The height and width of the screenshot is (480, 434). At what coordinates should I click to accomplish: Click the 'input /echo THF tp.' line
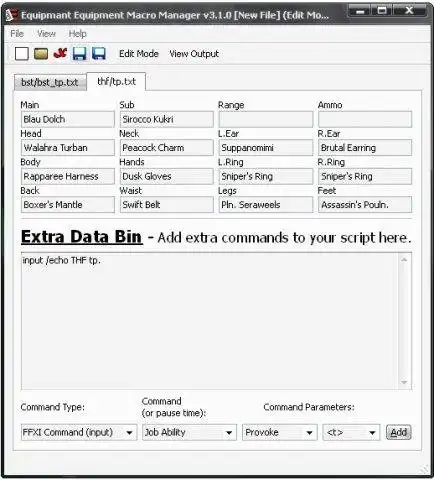[61, 260]
